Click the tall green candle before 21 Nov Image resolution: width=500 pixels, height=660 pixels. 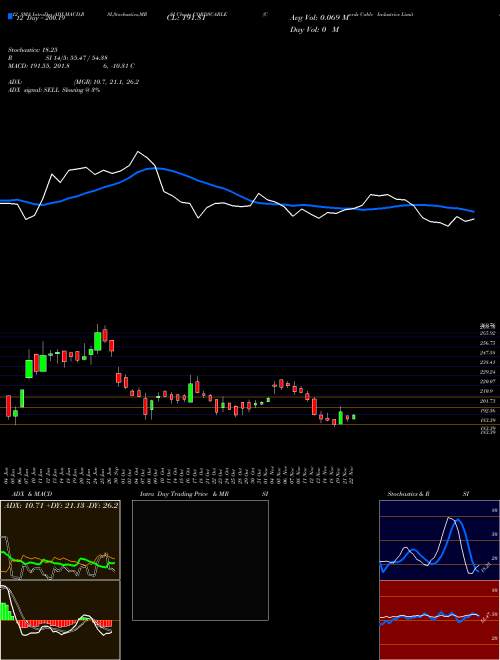point(340,417)
